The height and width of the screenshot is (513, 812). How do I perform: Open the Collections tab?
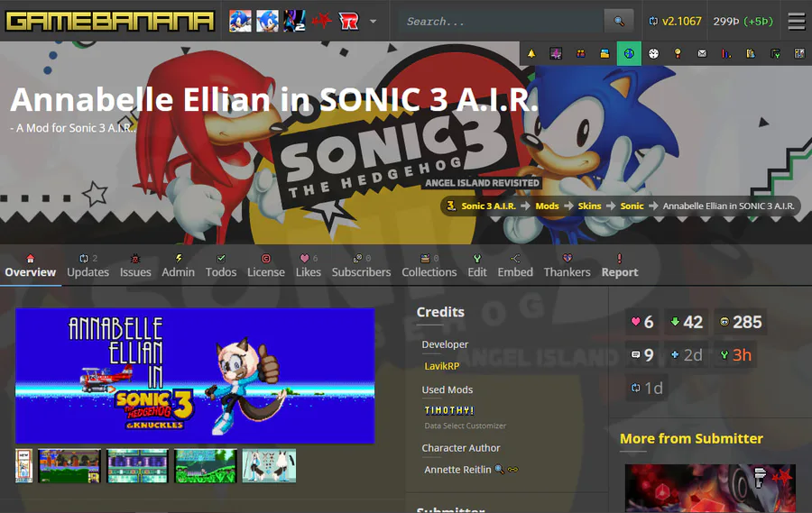[429, 266]
